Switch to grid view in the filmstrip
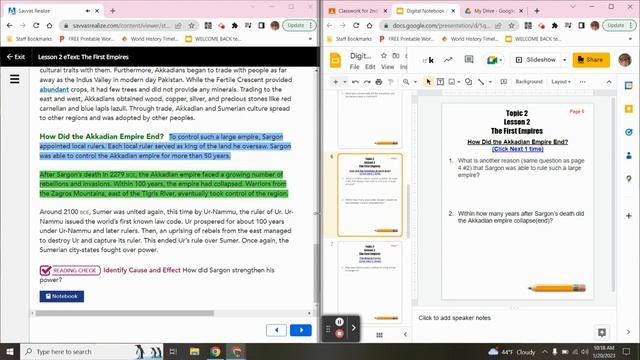640x360 pixels. pyautogui.click(x=379, y=335)
